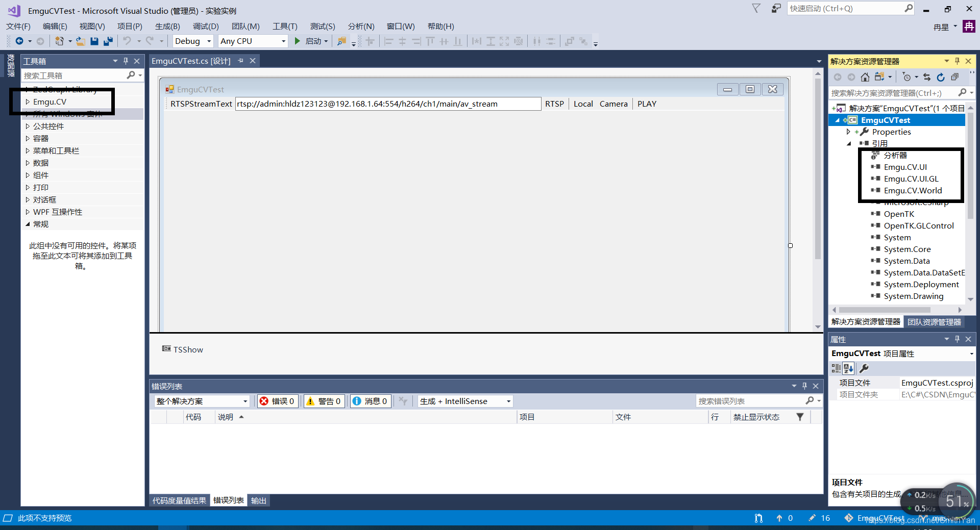Screen dimensions: 980x530
Task: Click the pin icon on EmguCVTest.cs tab
Action: tap(241, 61)
